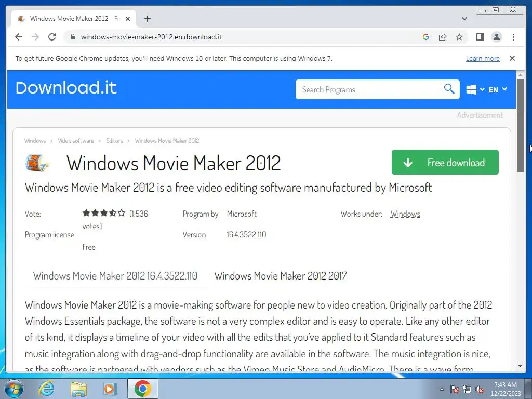Show hidden system tray icons
The height and width of the screenshot is (399, 532).
(x=442, y=389)
